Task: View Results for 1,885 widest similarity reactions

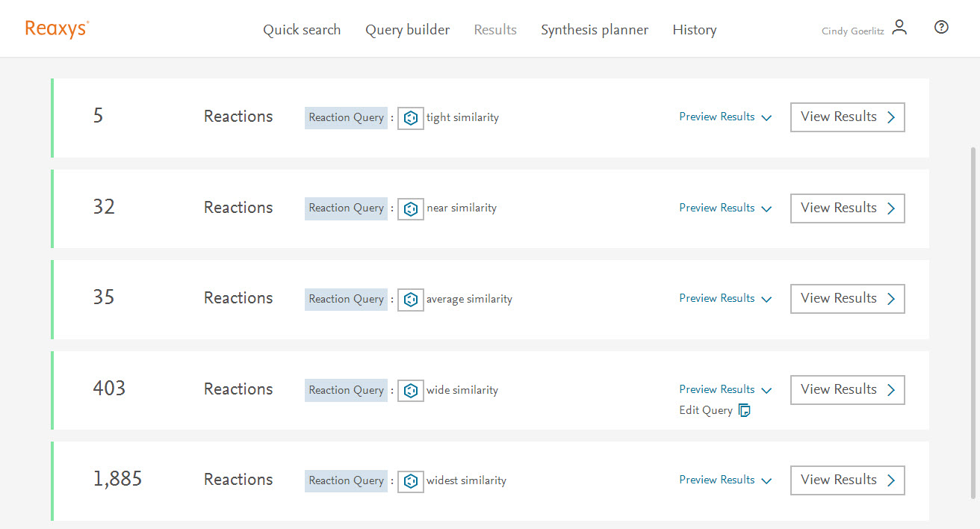Action: (847, 480)
